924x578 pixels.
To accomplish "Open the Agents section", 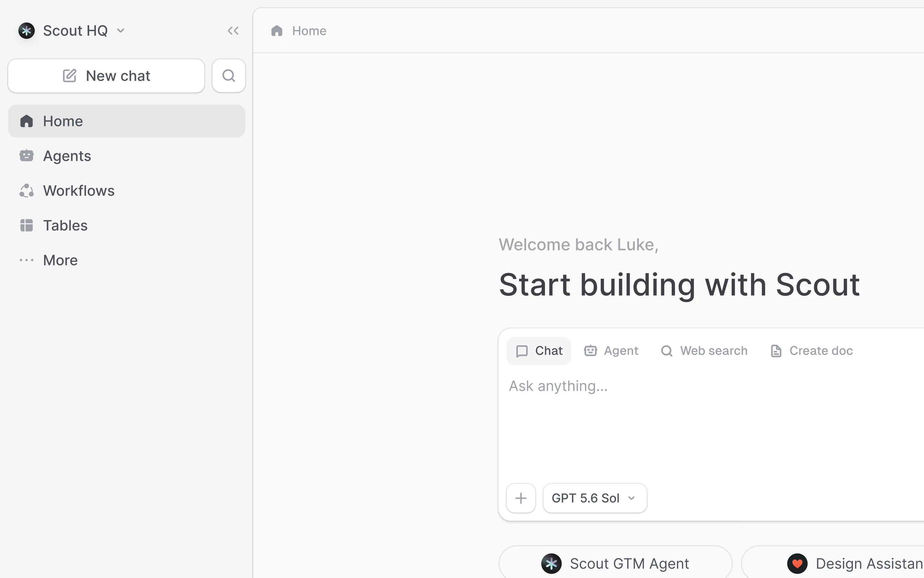I will (x=126, y=156).
